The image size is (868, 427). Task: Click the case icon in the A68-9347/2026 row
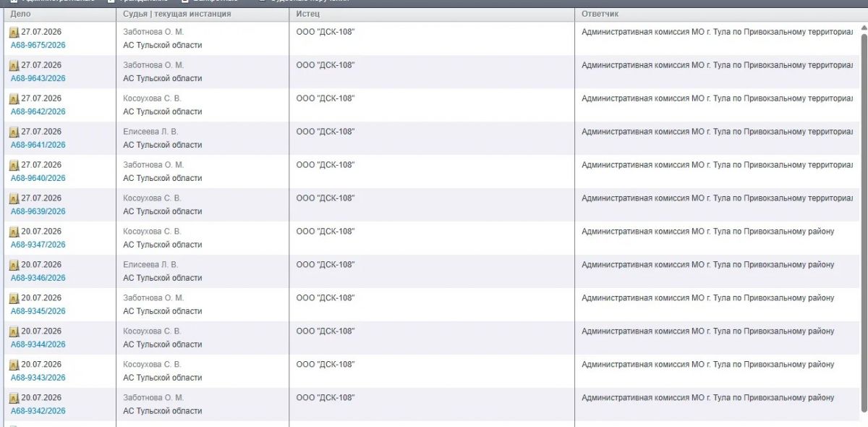point(14,232)
